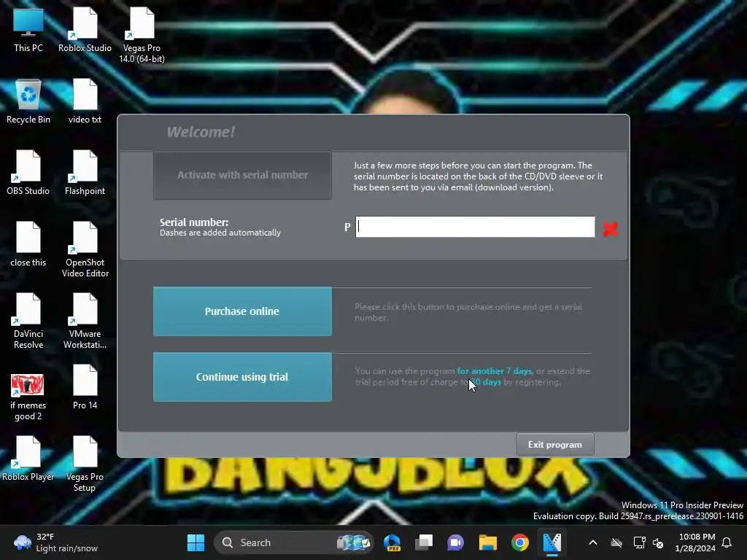The width and height of the screenshot is (747, 560).
Task: Open the notifications bell icon
Action: (727, 542)
